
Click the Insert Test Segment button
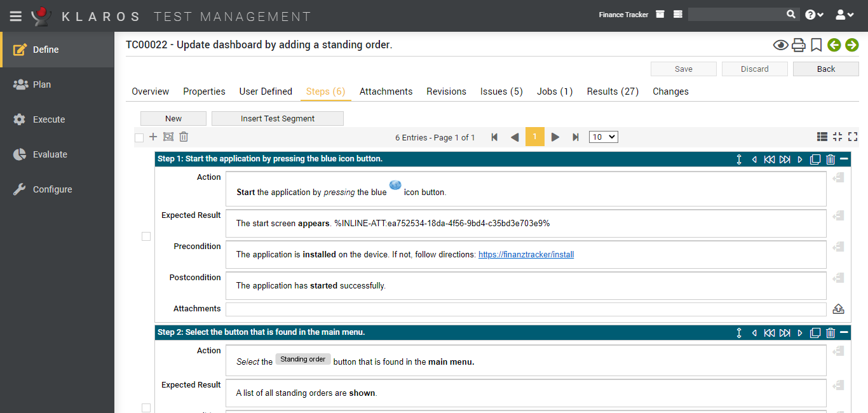[x=278, y=119]
